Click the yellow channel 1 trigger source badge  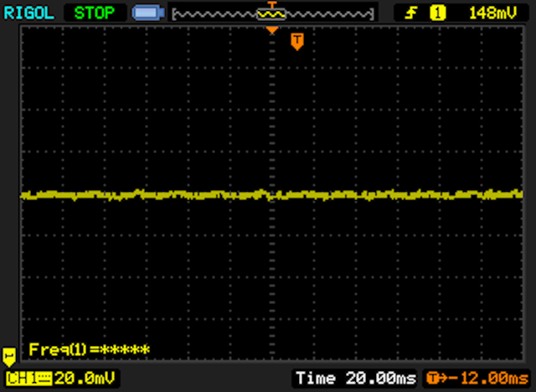pyautogui.click(x=436, y=13)
